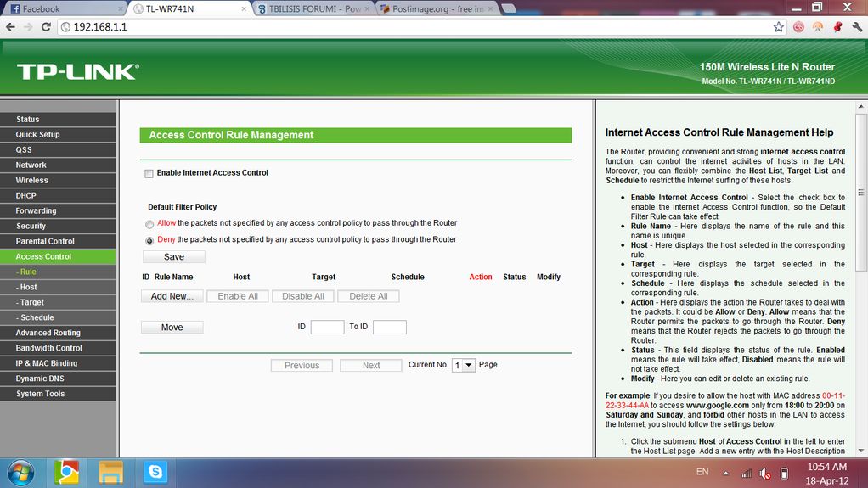Click the Enable All button
868x488 pixels.
(238, 296)
